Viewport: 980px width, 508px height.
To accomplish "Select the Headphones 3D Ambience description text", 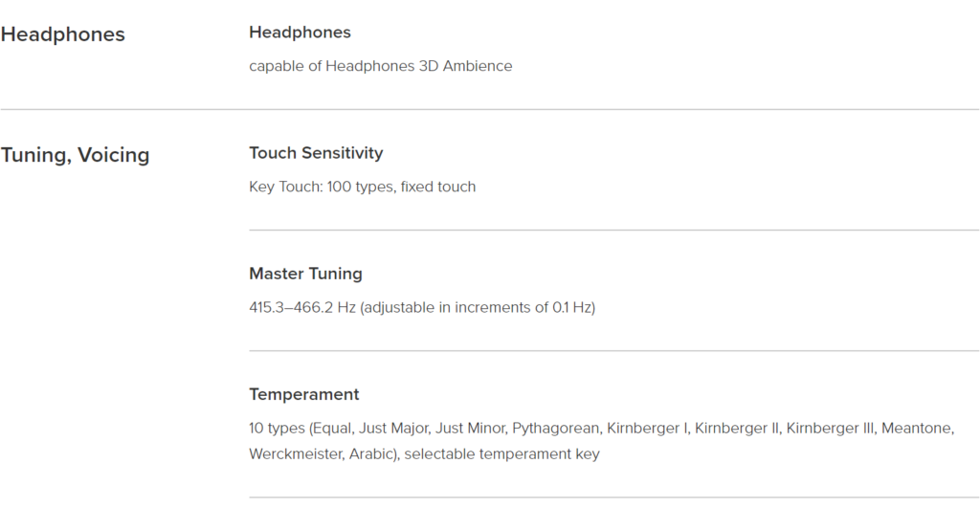I will 381,66.
